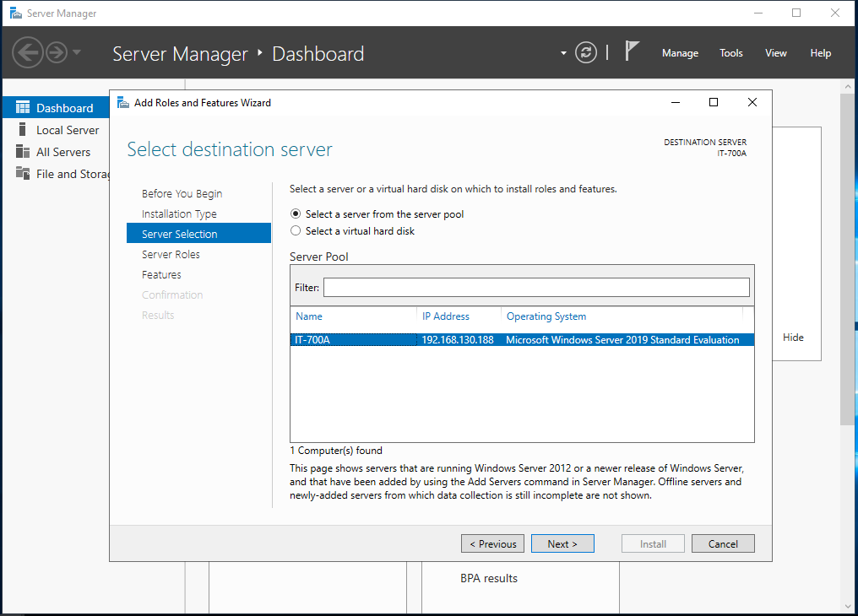Go to Installation Type step
Image resolution: width=858 pixels, height=616 pixels.
179,213
